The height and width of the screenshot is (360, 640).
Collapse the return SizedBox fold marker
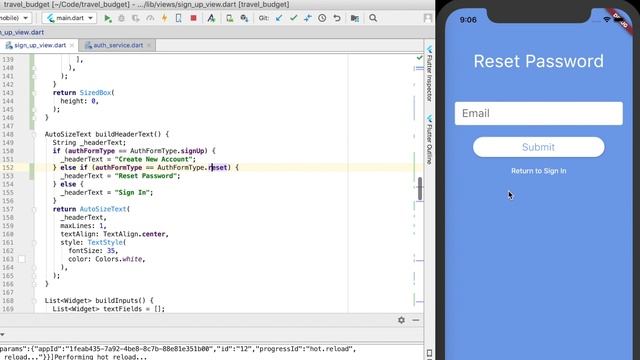[34, 93]
